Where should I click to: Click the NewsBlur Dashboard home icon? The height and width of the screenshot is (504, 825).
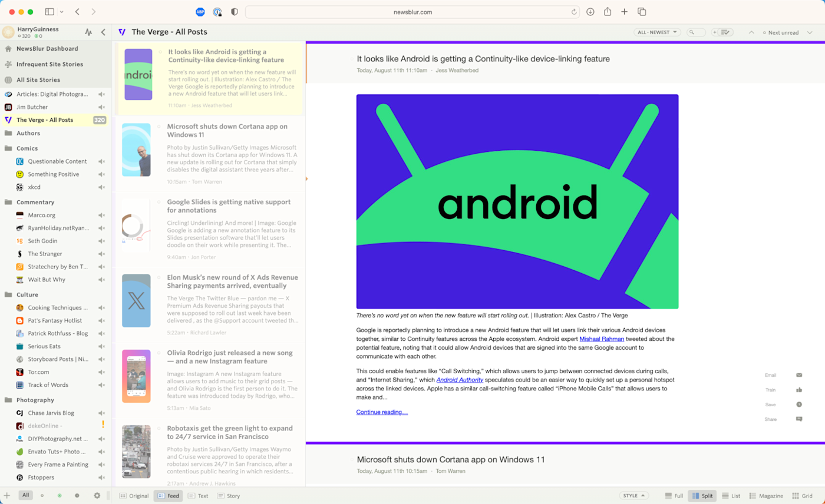[x=8, y=49]
